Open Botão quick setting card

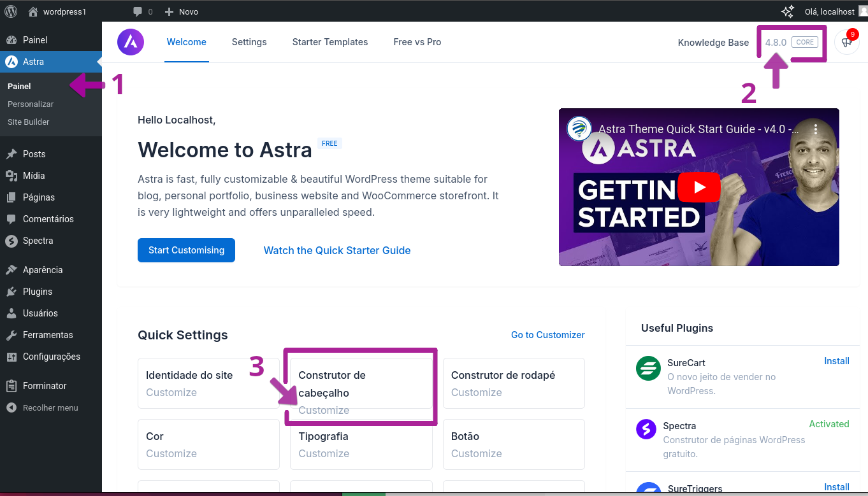pyautogui.click(x=514, y=444)
